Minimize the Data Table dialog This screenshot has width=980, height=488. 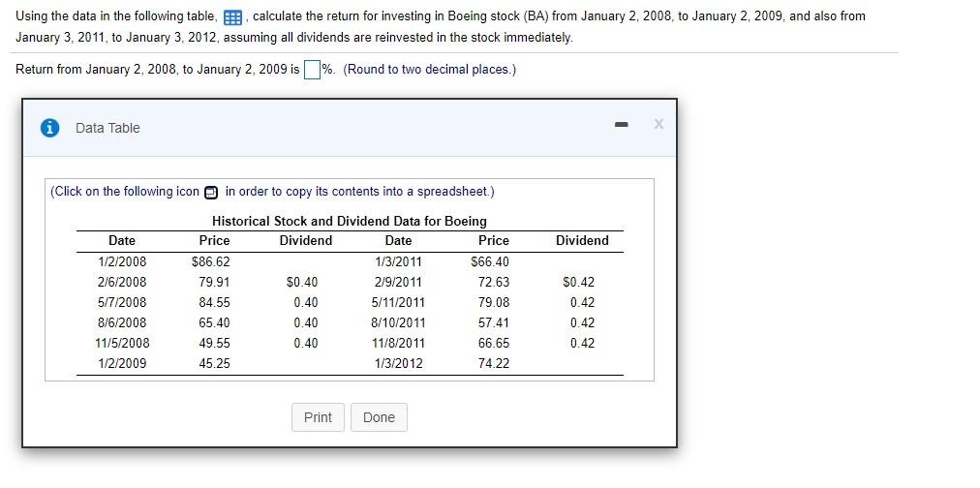(621, 125)
